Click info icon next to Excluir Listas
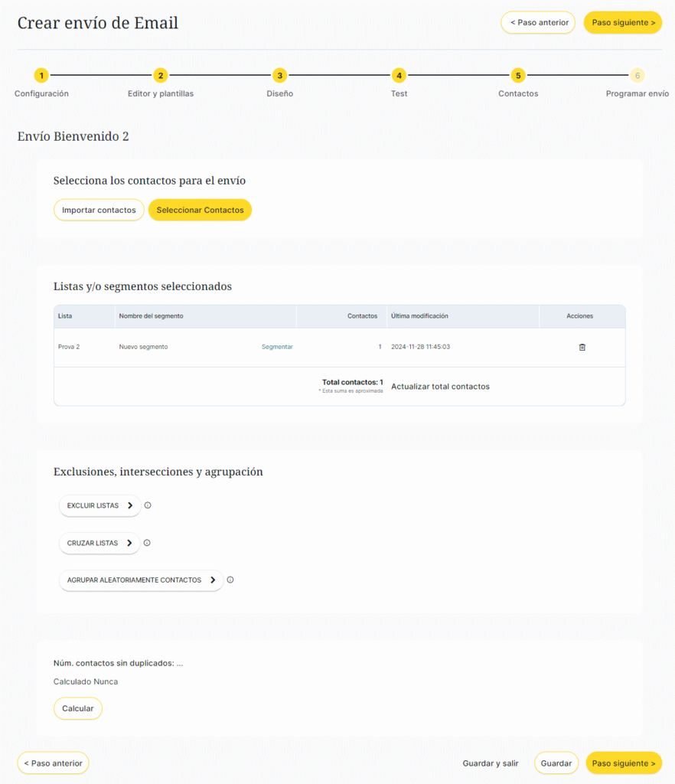Viewport: 675px width, 784px height. [148, 505]
